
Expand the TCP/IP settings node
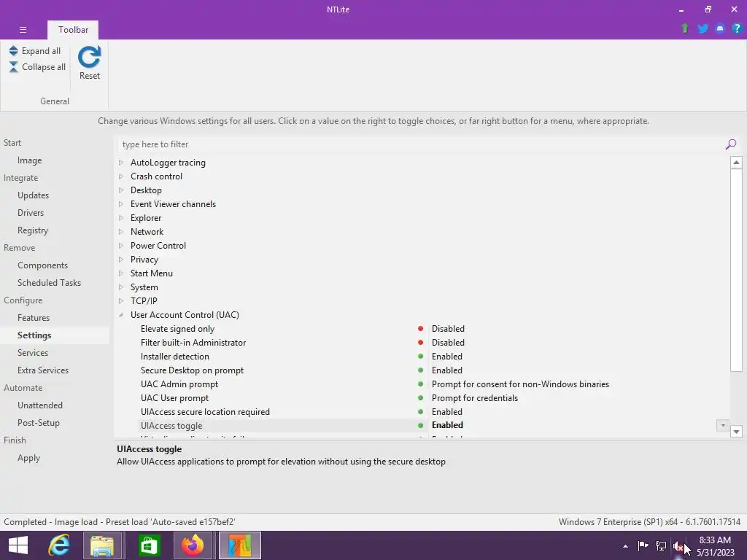pos(121,300)
